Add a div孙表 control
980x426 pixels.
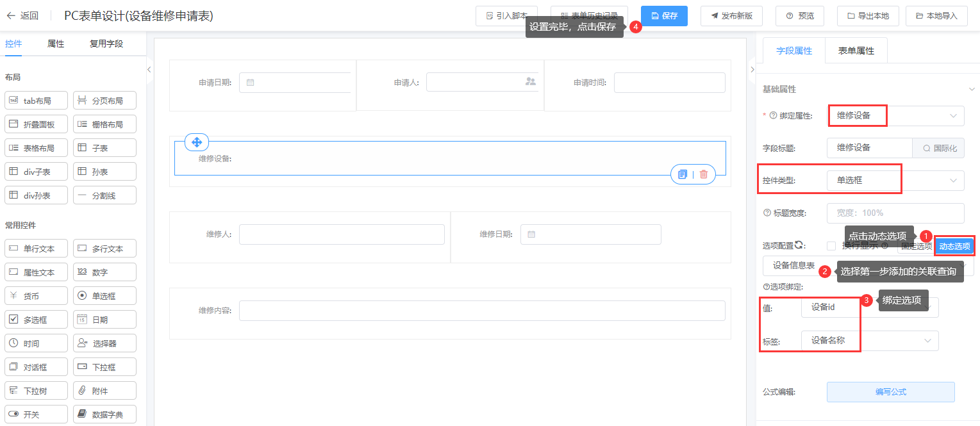tap(36, 195)
